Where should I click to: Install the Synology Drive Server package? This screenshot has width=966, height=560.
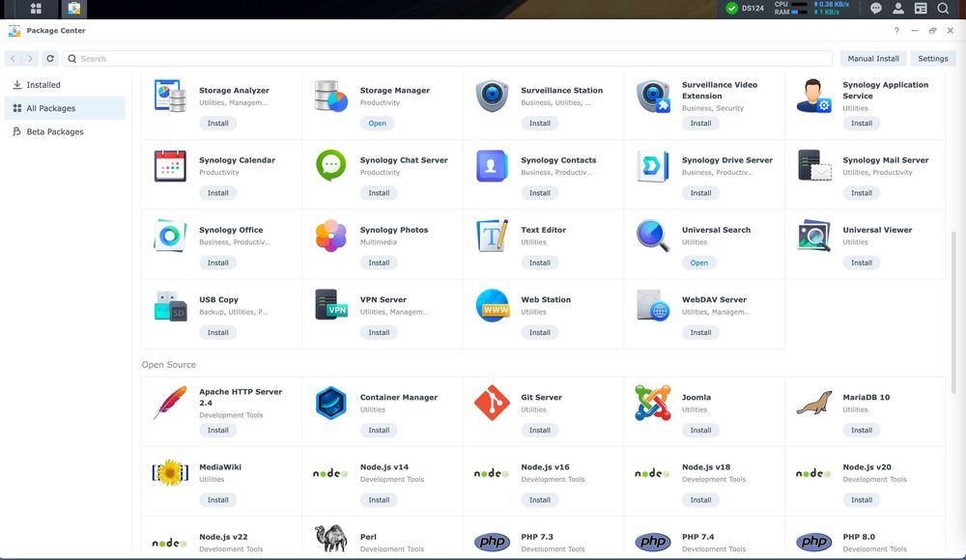point(700,193)
